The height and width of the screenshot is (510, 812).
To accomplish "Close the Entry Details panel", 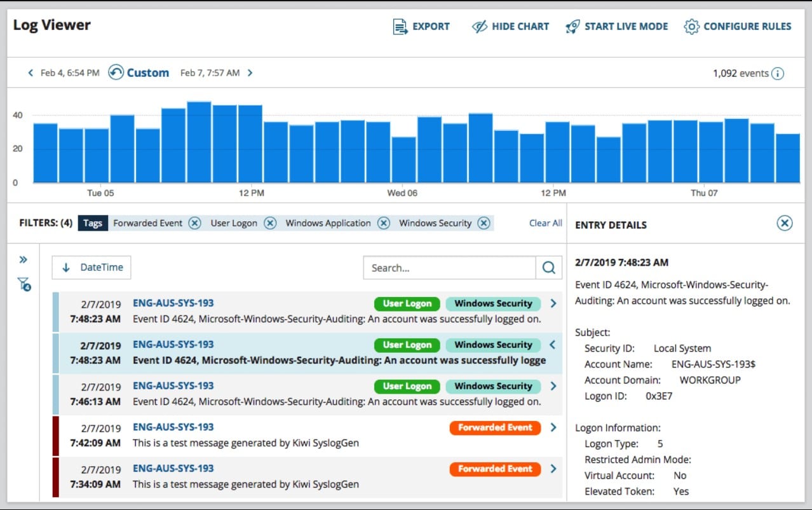I will point(785,223).
